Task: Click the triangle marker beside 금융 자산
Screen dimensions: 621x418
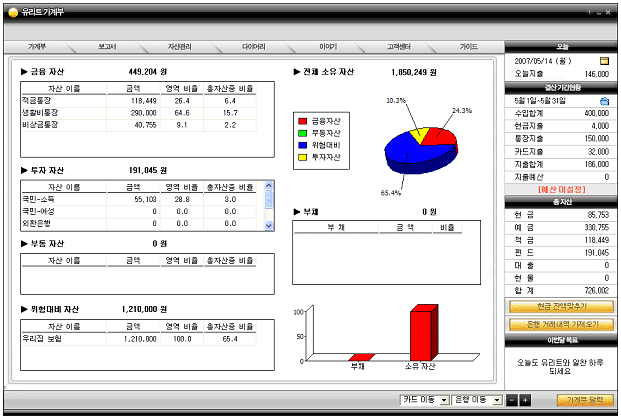Action: point(24,72)
